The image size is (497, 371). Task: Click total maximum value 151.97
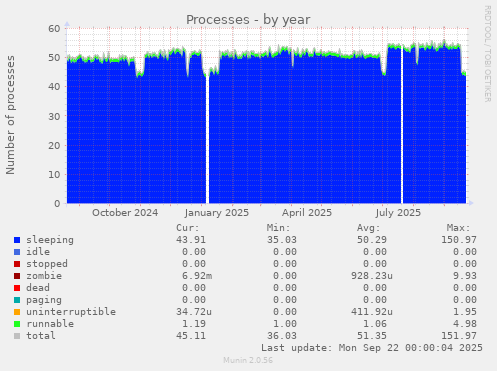(x=459, y=336)
